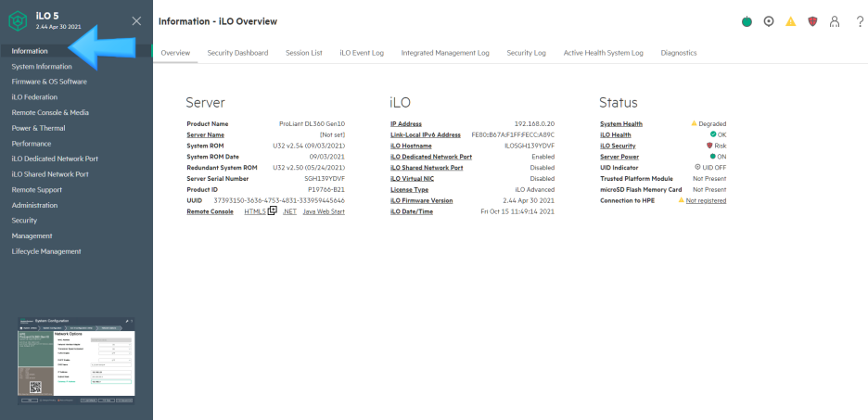Open the Integrated Management Log tab

click(445, 53)
